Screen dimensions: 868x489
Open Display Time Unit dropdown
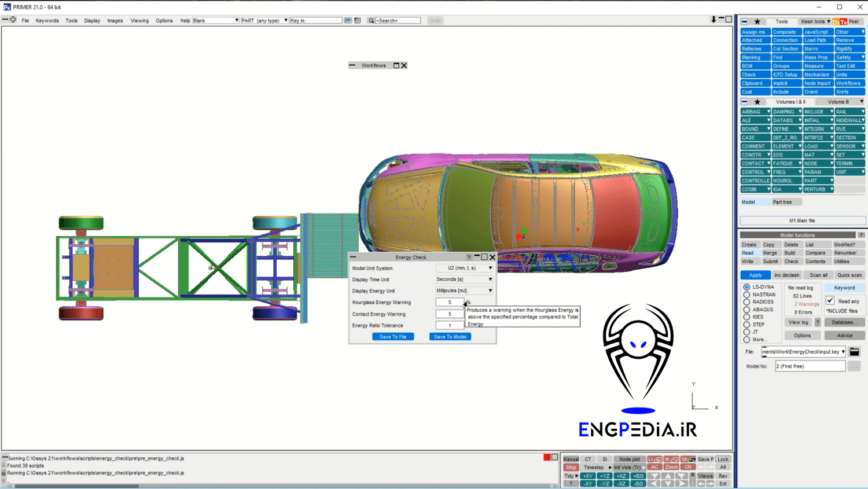point(465,280)
